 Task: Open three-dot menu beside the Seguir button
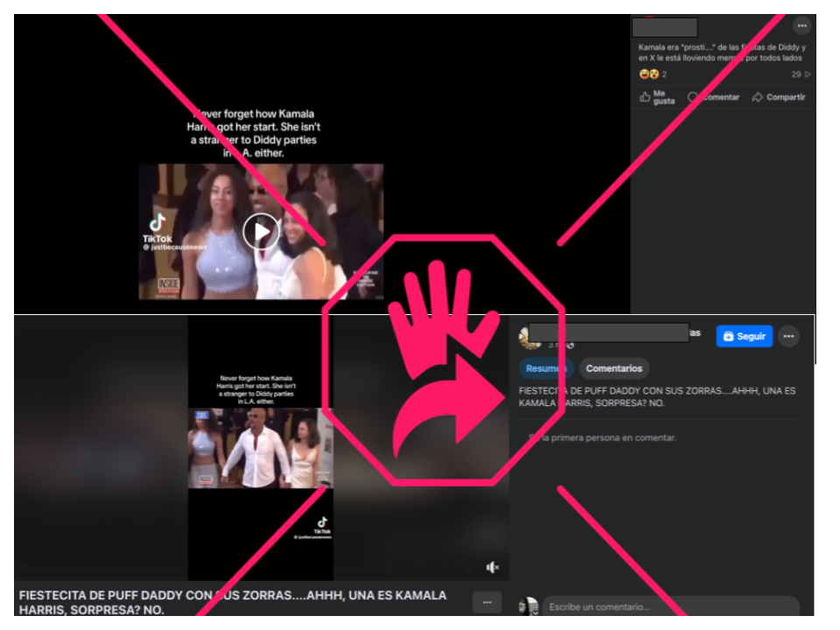tap(789, 336)
